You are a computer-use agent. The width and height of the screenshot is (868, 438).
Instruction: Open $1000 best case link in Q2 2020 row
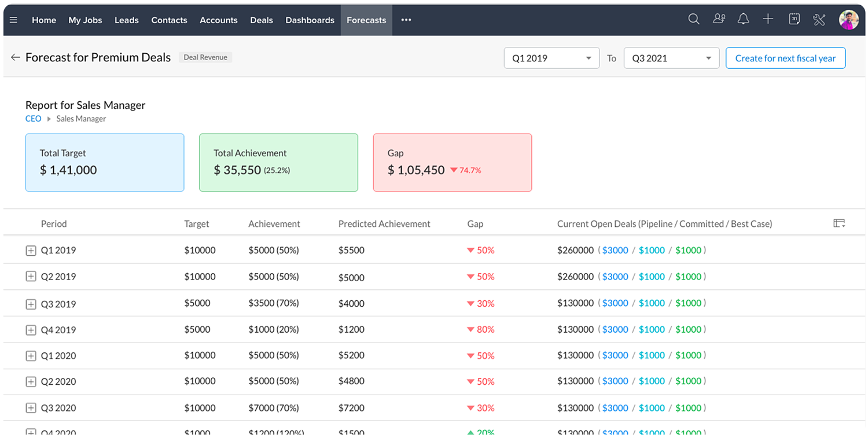pyautogui.click(x=689, y=381)
